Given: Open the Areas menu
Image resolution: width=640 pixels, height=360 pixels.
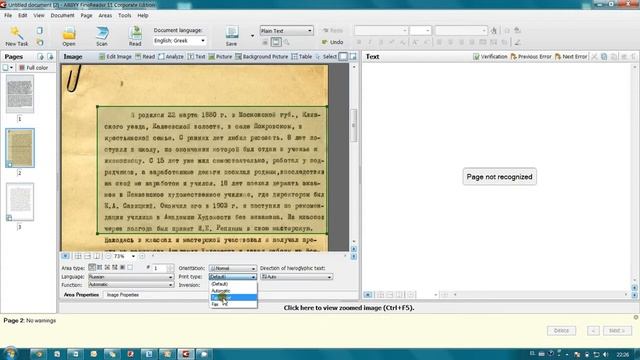Looking at the screenshot, I should [x=105, y=16].
